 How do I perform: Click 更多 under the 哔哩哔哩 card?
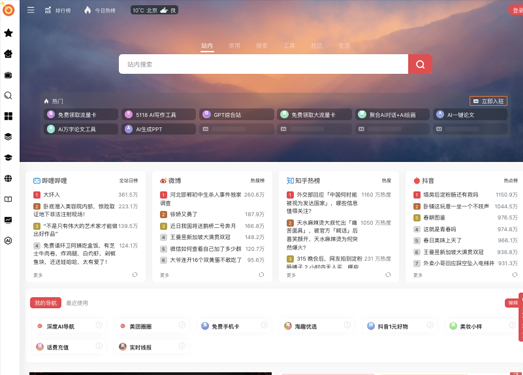tap(38, 275)
